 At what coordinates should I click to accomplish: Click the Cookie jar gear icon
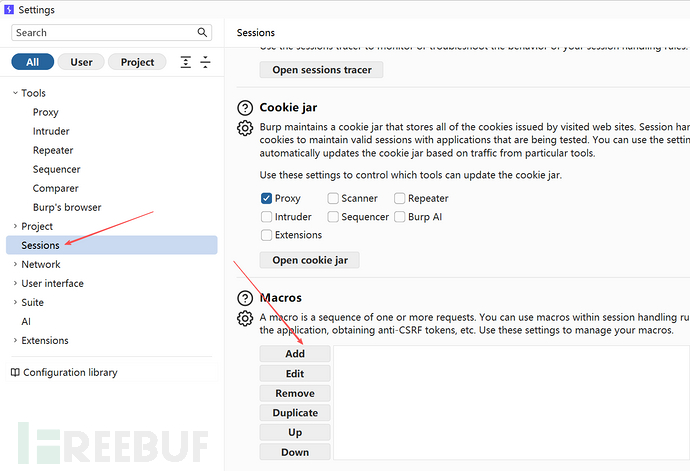click(x=245, y=128)
